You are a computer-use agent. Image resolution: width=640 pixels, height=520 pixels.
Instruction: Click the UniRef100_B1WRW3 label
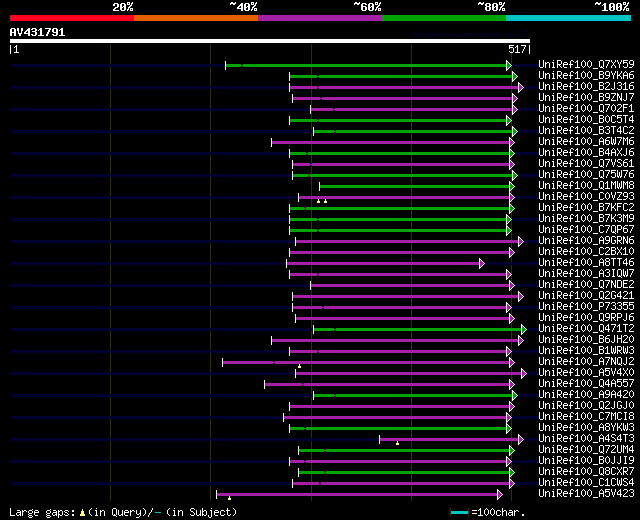click(x=586, y=351)
